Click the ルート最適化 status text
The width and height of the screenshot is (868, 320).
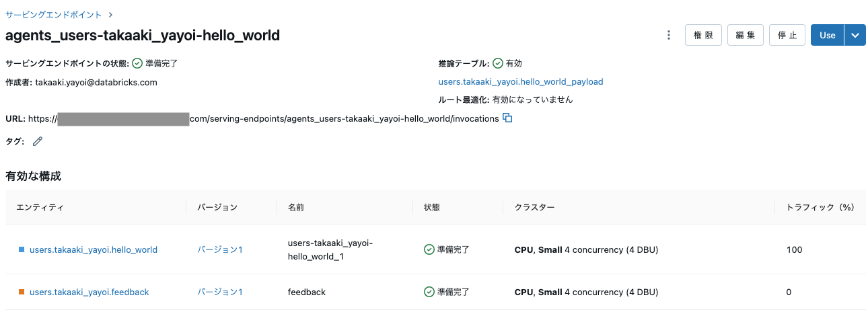click(532, 99)
